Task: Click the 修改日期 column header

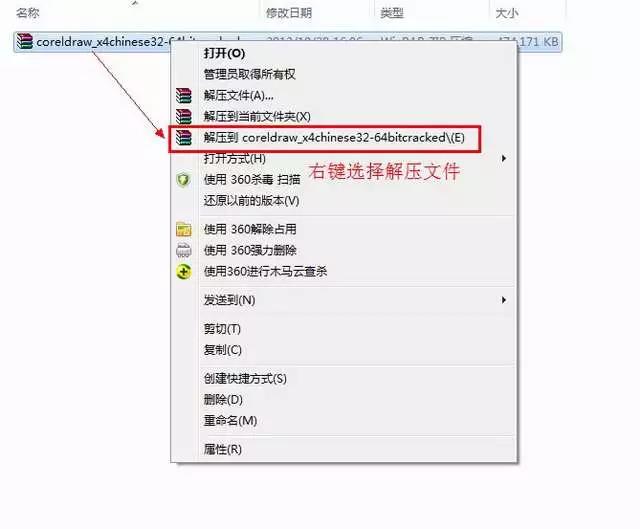Action: [289, 13]
